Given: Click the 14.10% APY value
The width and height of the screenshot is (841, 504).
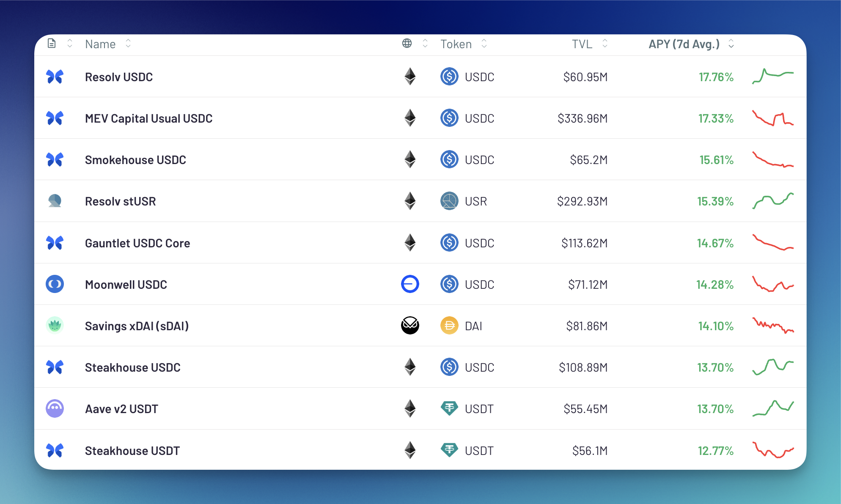Looking at the screenshot, I should (x=716, y=326).
